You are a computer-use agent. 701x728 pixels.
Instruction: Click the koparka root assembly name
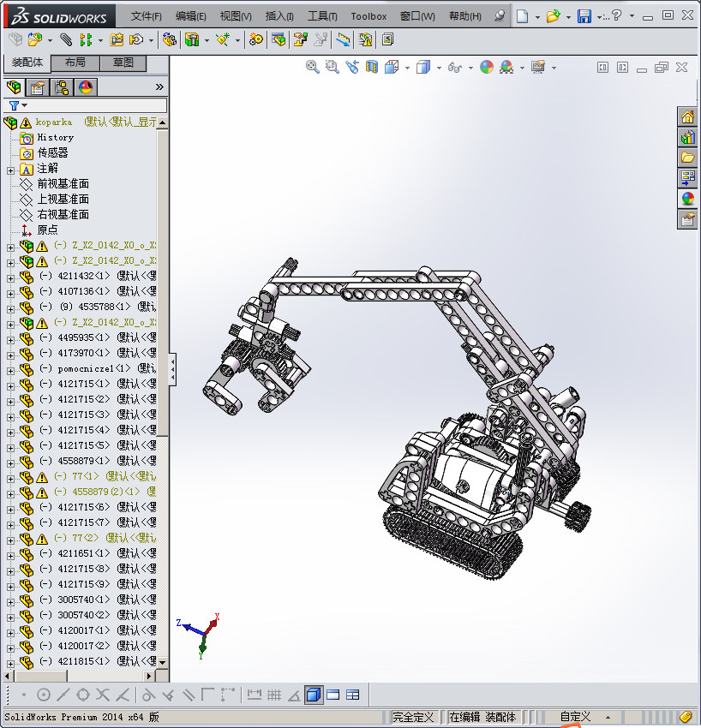coord(54,122)
